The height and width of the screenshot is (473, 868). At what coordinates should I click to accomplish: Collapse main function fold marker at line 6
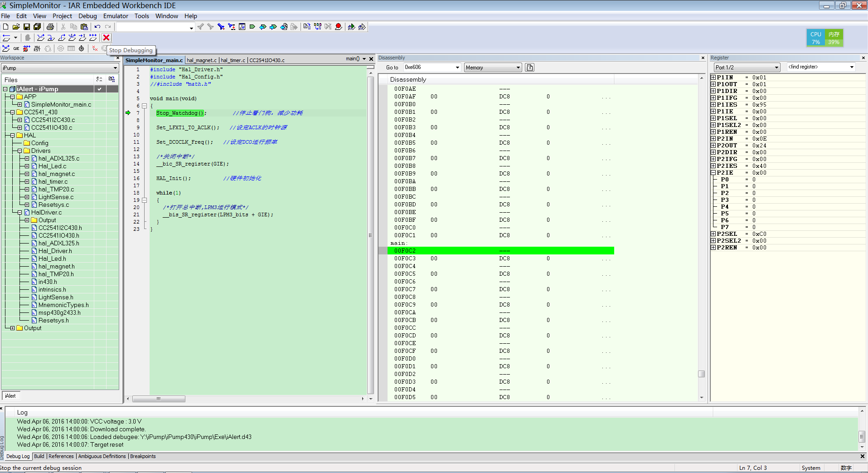[145, 106]
